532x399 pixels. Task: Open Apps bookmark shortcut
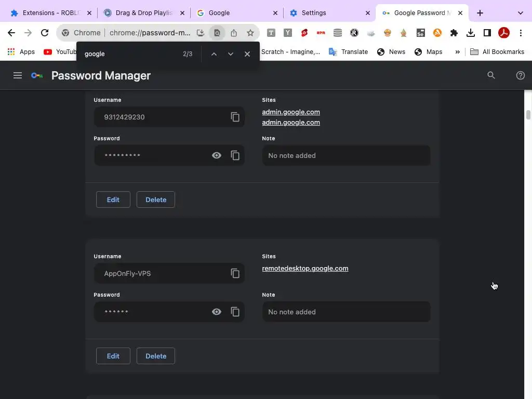pyautogui.click(x=21, y=52)
